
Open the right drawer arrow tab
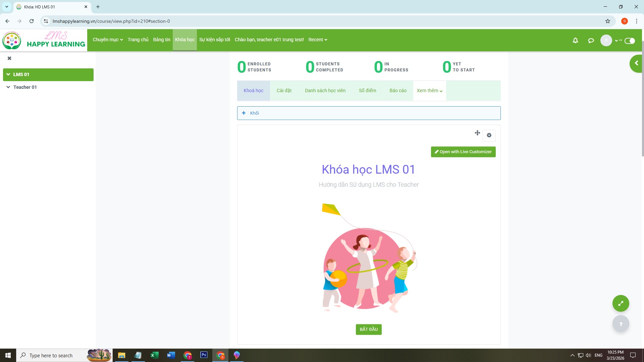636,63
